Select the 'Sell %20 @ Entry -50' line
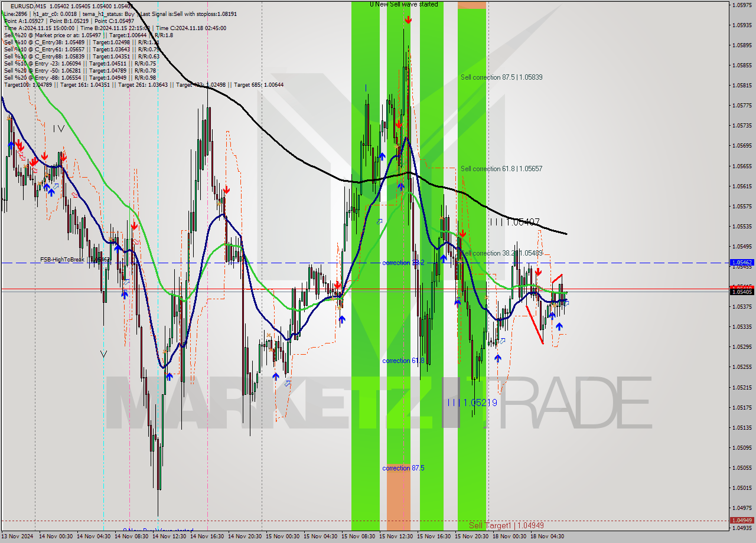This screenshot has width=756, height=543. coord(80,70)
